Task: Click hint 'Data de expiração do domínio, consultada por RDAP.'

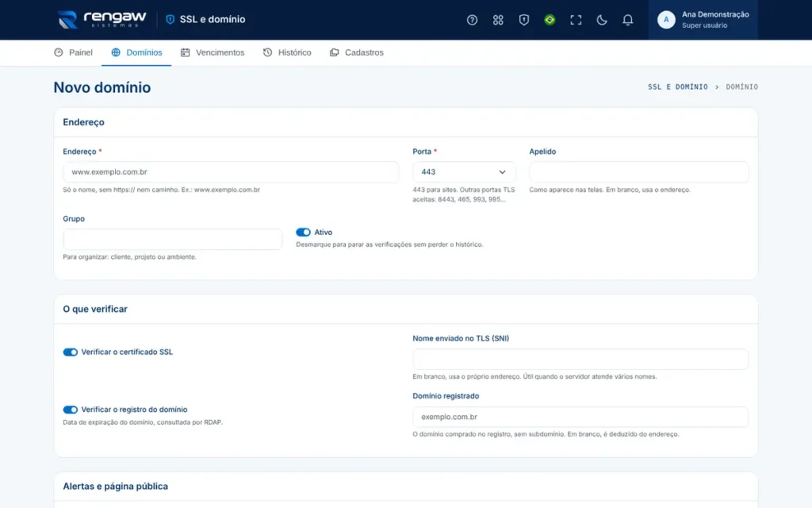Action: 143,422
